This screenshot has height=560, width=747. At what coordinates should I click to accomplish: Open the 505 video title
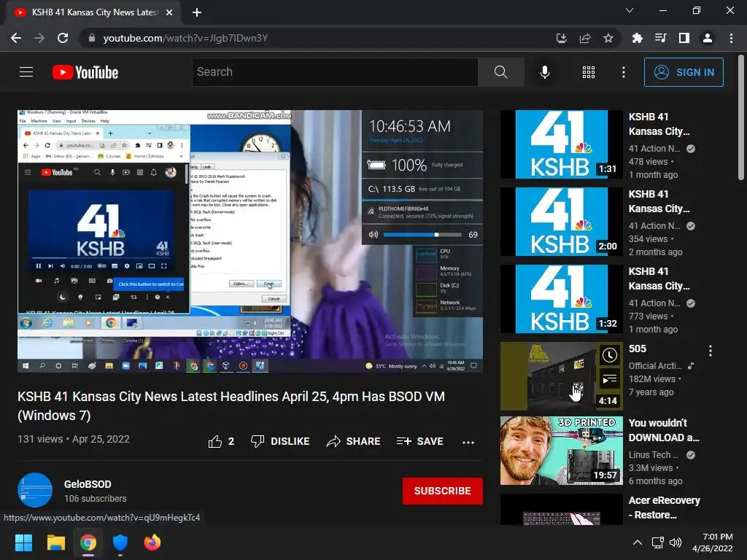click(638, 349)
